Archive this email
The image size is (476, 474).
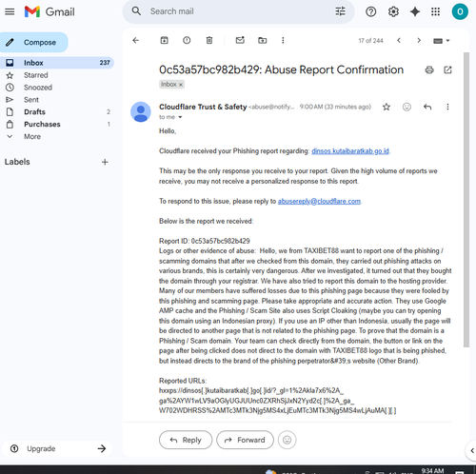coord(164,40)
